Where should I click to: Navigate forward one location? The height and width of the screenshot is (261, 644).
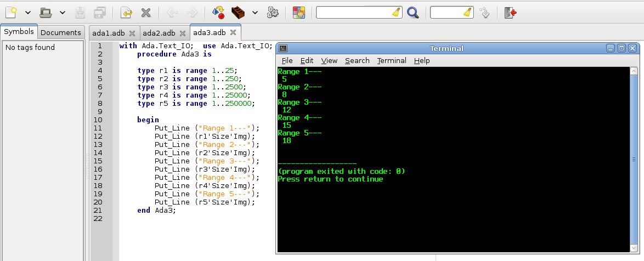[x=192, y=12]
